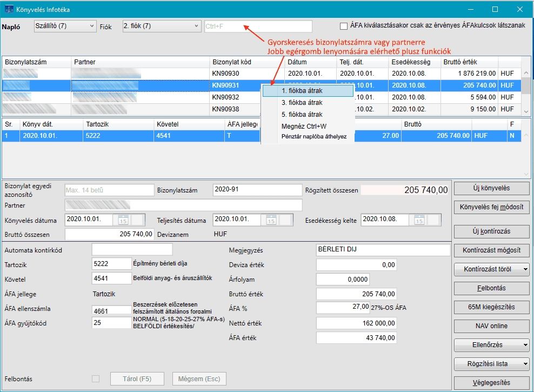Open calendar picker for Könyvelés dátuma
Image resolution: width=534 pixels, height=392 pixels.
pyautogui.click(x=123, y=221)
